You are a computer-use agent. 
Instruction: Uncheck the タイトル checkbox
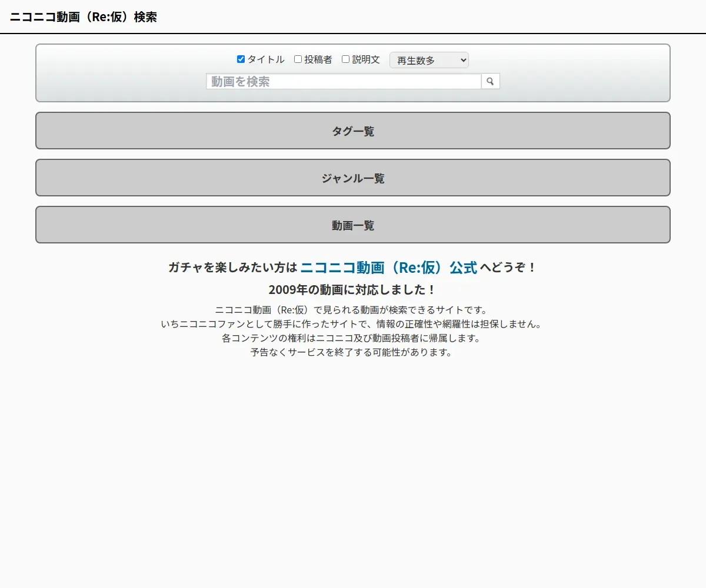[x=241, y=59]
